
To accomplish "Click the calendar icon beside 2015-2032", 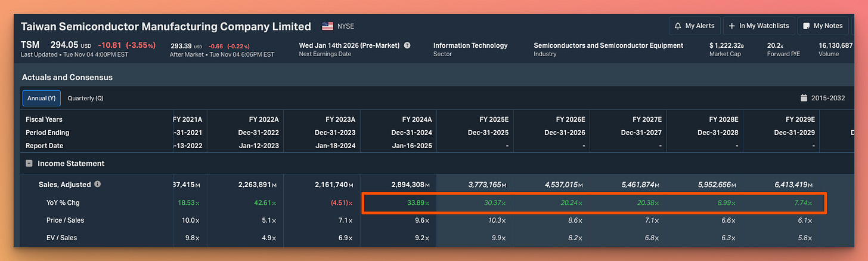I will tap(804, 98).
